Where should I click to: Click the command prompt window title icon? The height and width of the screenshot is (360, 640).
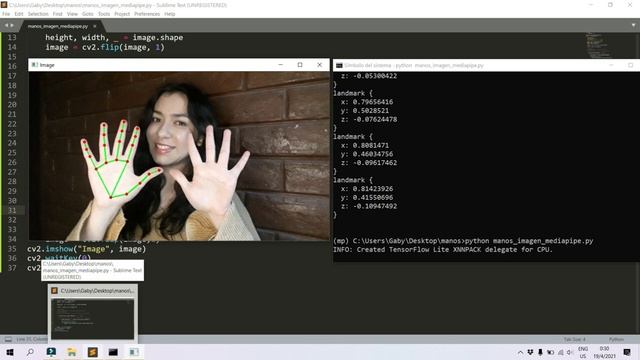[x=339, y=65]
